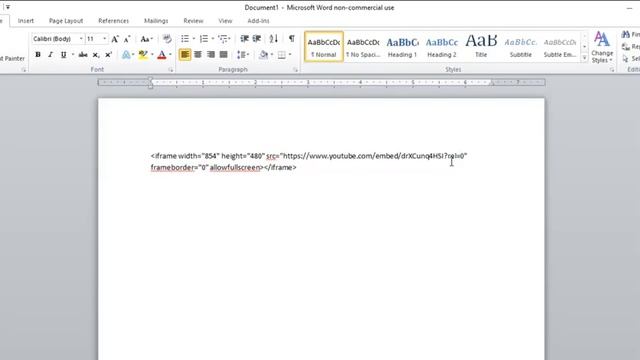Viewport: 640px width, 360px height.
Task: Open the References tab
Action: tap(113, 21)
